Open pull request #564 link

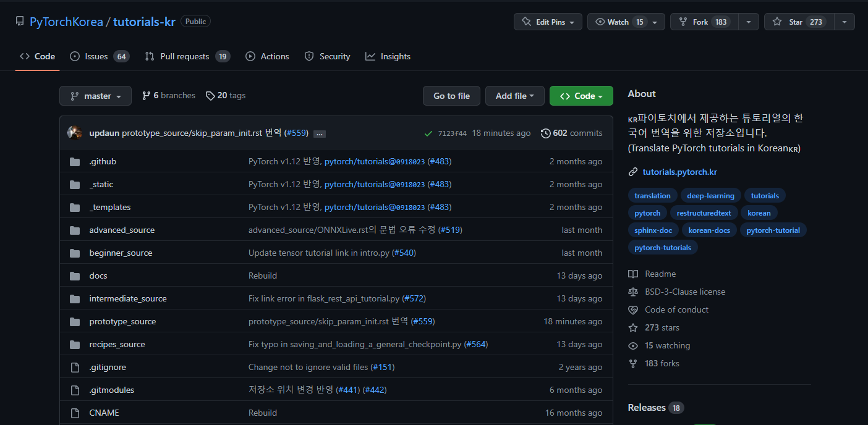(476, 344)
